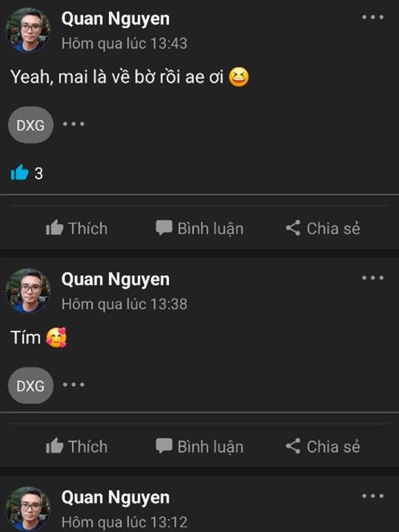
Task: Like the 13:43 post with Thích
Action: pyautogui.click(x=76, y=228)
